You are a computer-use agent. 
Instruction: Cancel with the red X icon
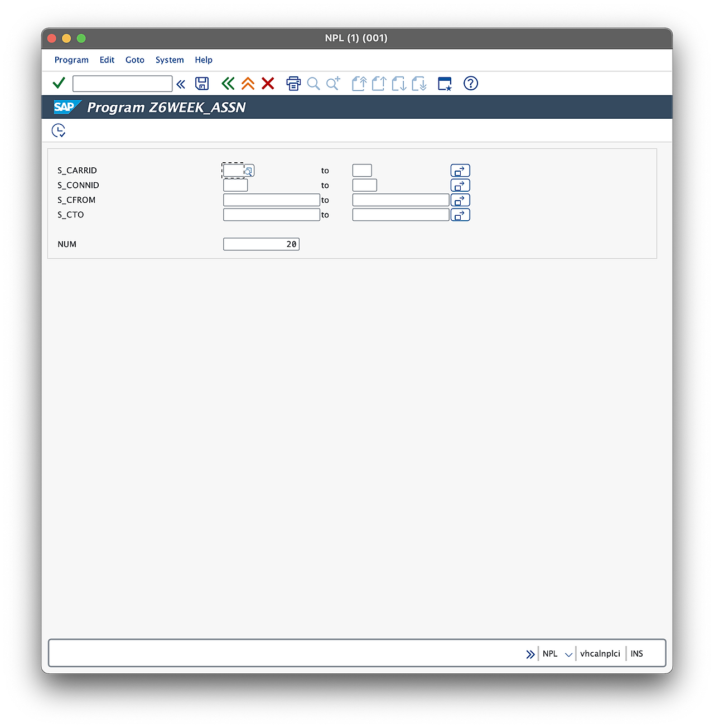(x=268, y=84)
